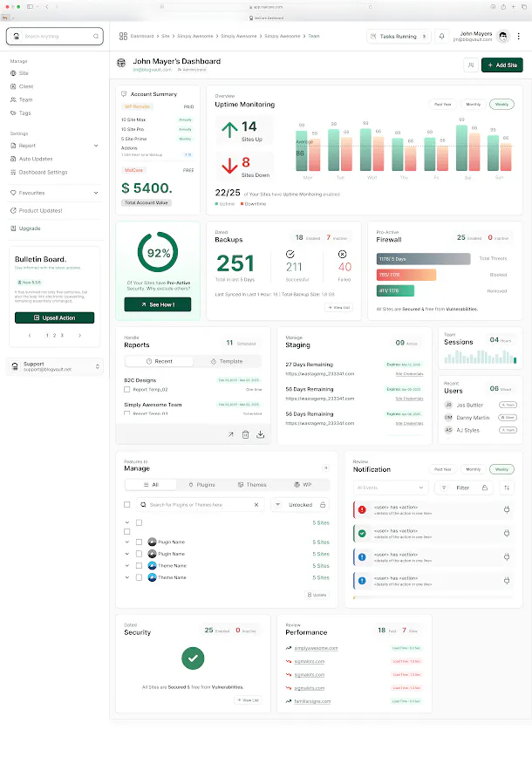Open the notifications bell icon
Screen dimensions: 532x764
(x=442, y=36)
